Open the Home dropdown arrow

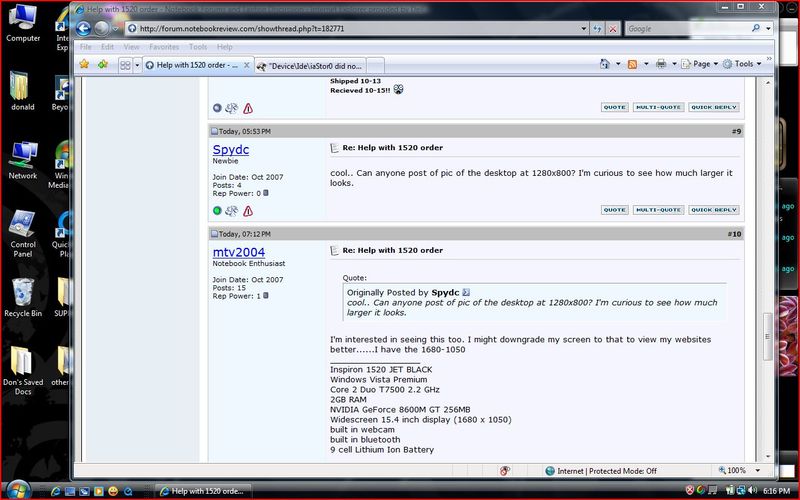point(618,64)
